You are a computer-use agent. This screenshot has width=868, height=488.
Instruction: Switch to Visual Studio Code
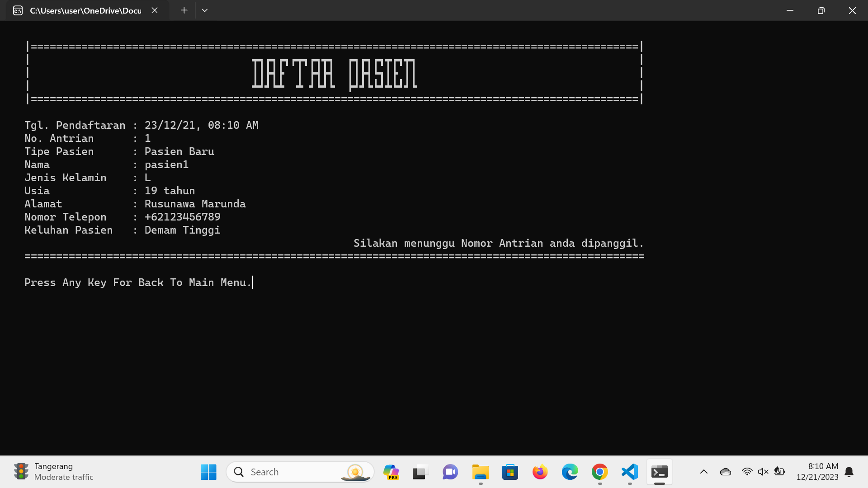[630, 472]
